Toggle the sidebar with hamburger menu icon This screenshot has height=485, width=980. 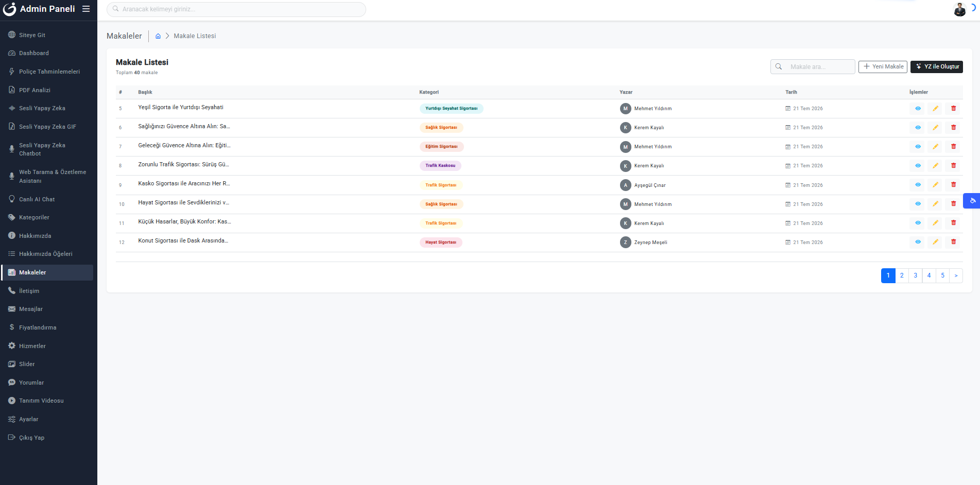coord(86,9)
